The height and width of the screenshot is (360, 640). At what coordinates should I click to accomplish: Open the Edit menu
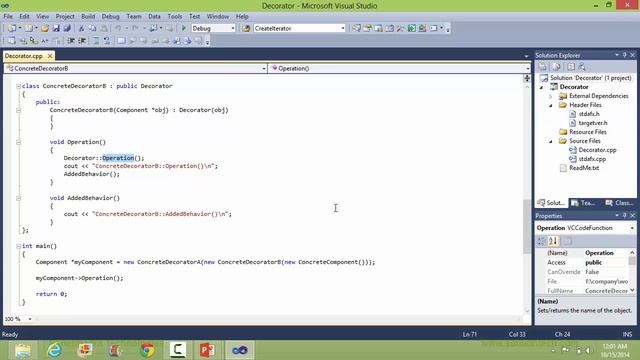point(24,16)
